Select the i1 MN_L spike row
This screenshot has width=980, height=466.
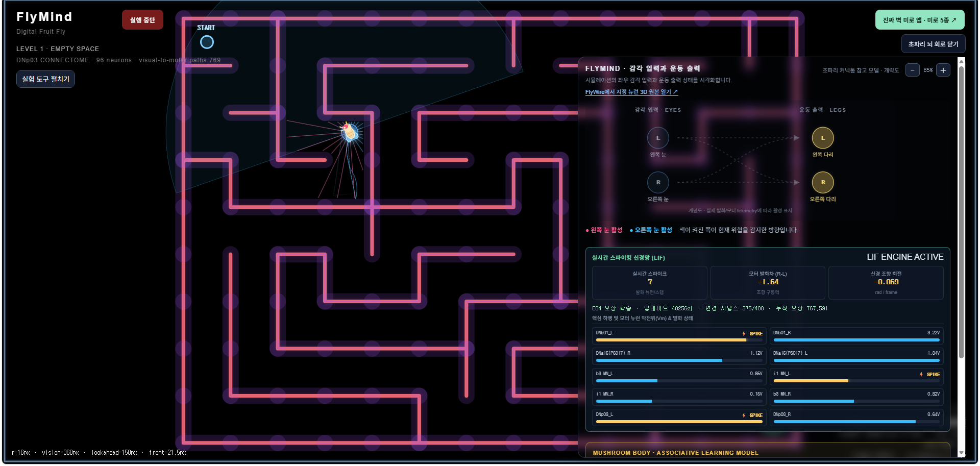(856, 377)
